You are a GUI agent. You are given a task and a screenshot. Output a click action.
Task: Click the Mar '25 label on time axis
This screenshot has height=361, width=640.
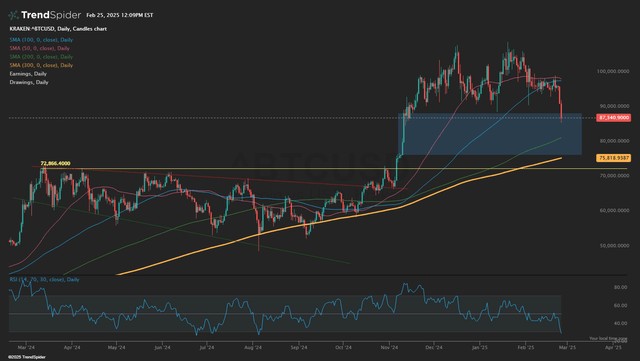point(567,348)
